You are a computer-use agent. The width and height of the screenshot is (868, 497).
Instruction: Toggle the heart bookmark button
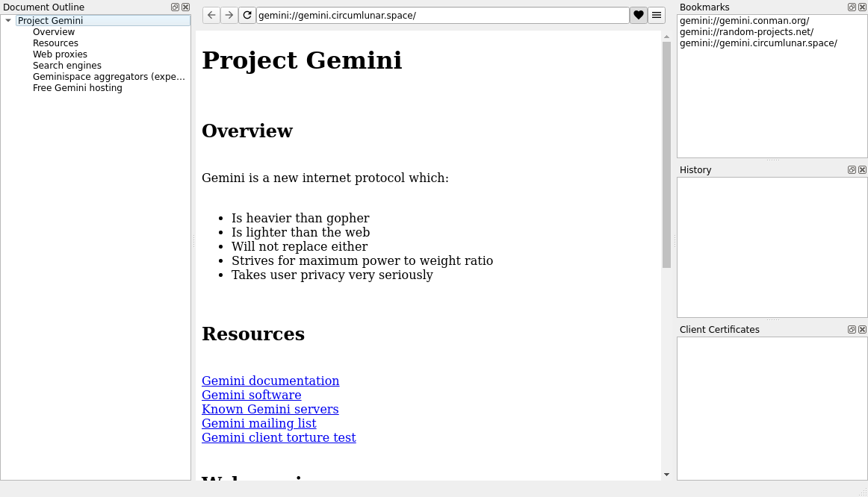point(639,15)
